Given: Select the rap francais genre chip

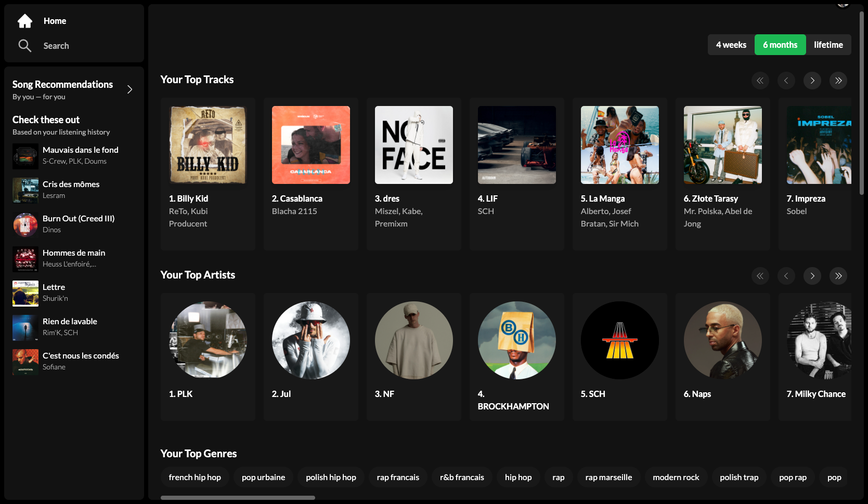Looking at the screenshot, I should pyautogui.click(x=398, y=477).
